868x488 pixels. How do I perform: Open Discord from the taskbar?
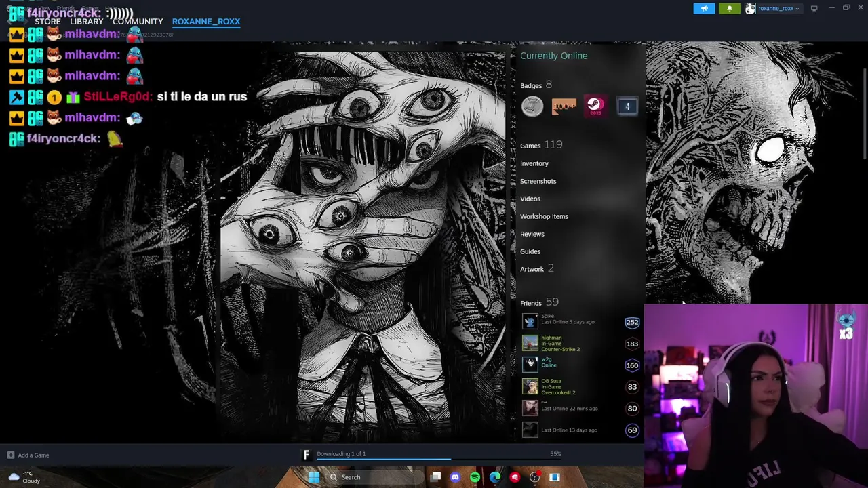[x=455, y=477]
